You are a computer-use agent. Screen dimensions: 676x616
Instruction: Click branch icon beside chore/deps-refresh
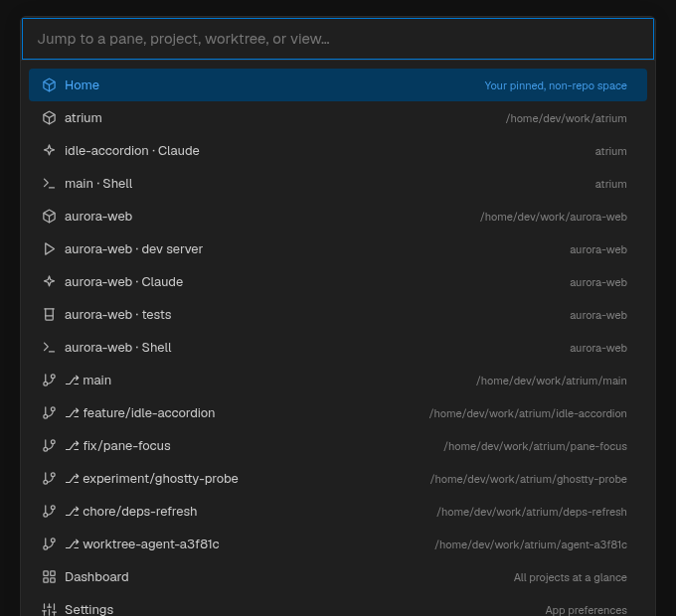[x=49, y=511]
